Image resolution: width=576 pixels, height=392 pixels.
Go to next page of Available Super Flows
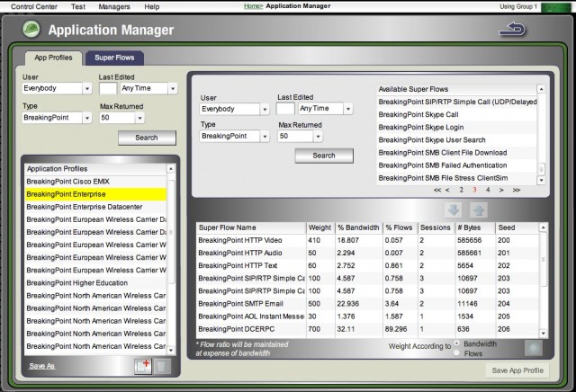point(501,190)
